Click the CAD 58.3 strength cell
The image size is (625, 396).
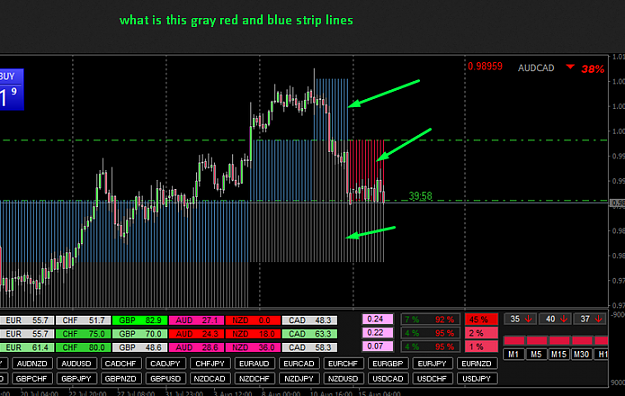(309, 347)
